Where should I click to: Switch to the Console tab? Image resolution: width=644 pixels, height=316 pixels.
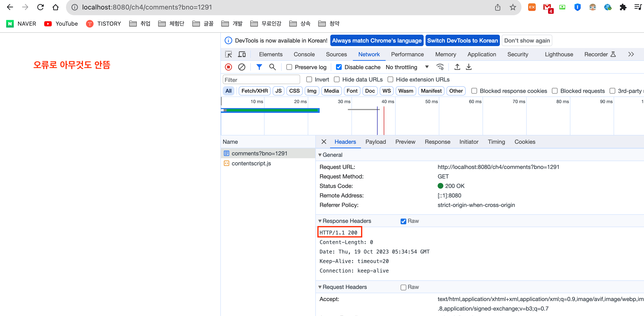click(304, 54)
